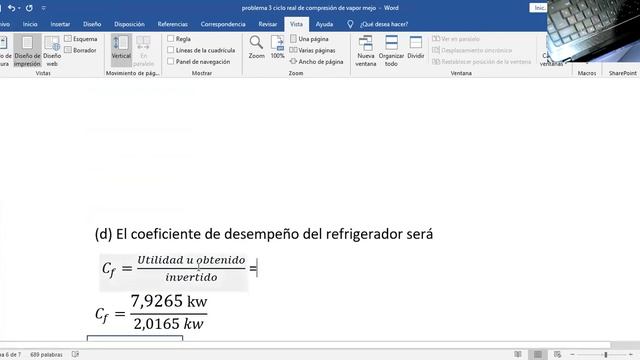Choose Varias páginas zoom option
The image size is (640, 360).
312,50
